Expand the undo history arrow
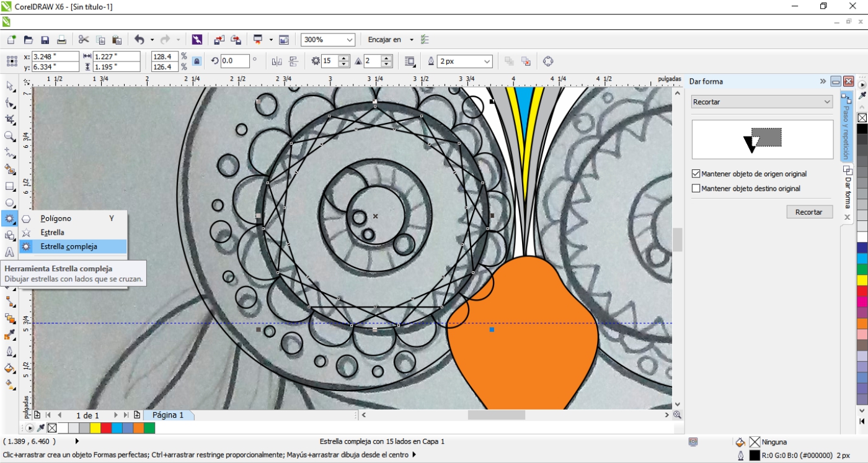The height and width of the screenshot is (463, 868). tap(151, 40)
